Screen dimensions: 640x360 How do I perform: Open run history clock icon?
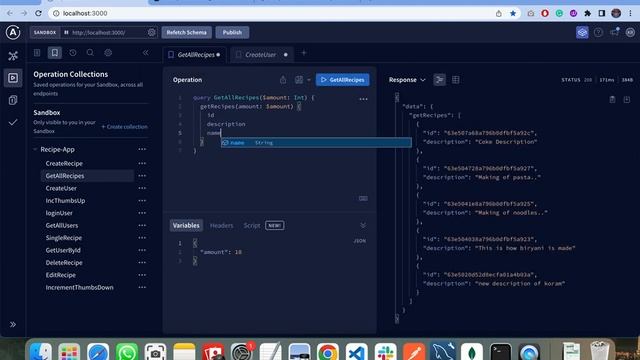[73, 53]
